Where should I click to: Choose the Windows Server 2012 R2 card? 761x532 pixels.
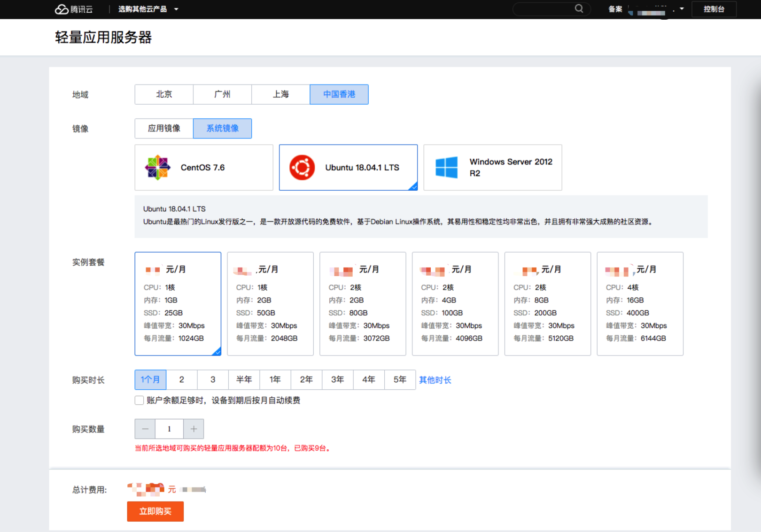tap(493, 168)
